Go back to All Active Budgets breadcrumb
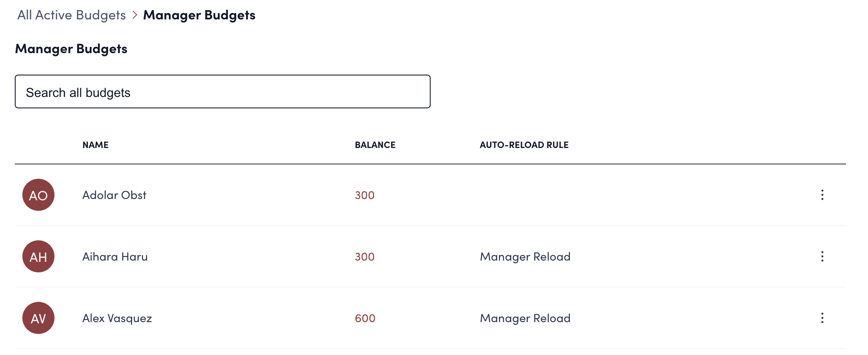 pyautogui.click(x=71, y=15)
